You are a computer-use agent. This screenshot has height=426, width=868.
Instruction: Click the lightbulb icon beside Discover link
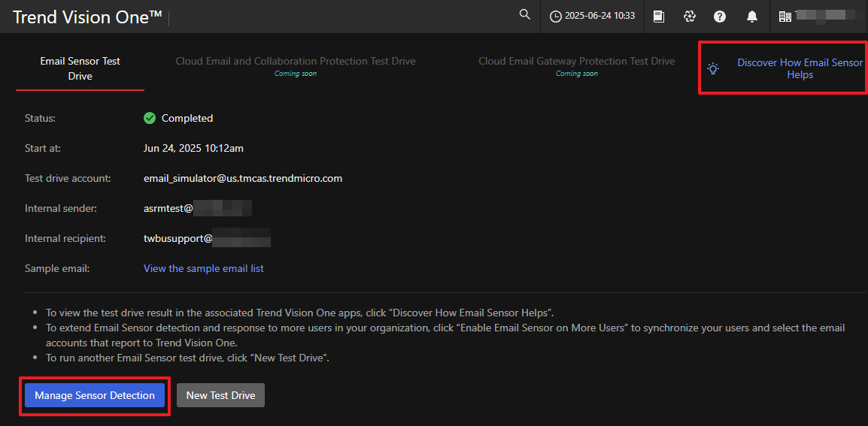[x=713, y=68]
